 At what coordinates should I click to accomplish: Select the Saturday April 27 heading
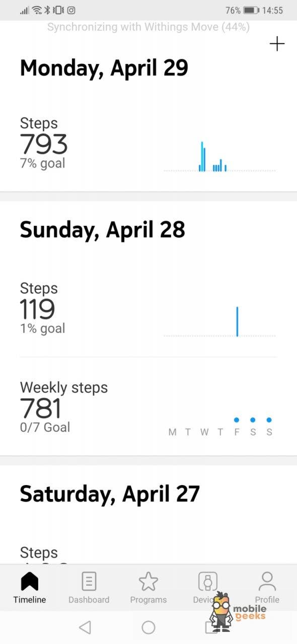pos(110,494)
